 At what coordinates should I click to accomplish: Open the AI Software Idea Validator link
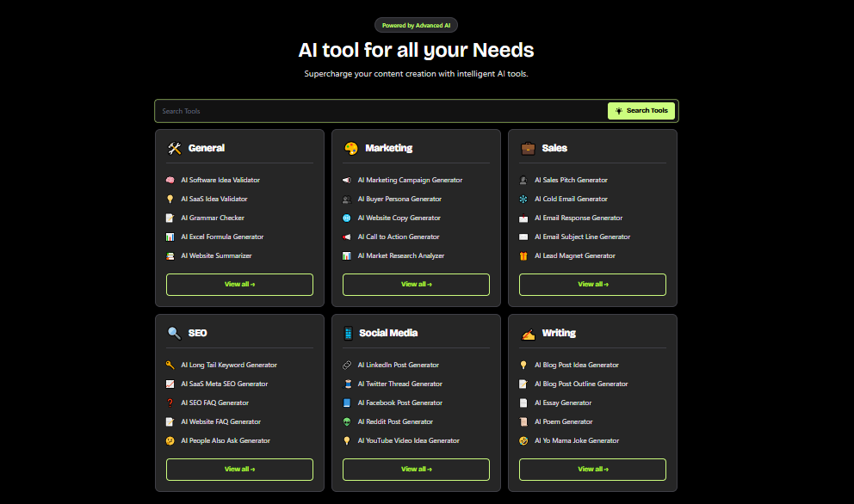pyautogui.click(x=220, y=180)
